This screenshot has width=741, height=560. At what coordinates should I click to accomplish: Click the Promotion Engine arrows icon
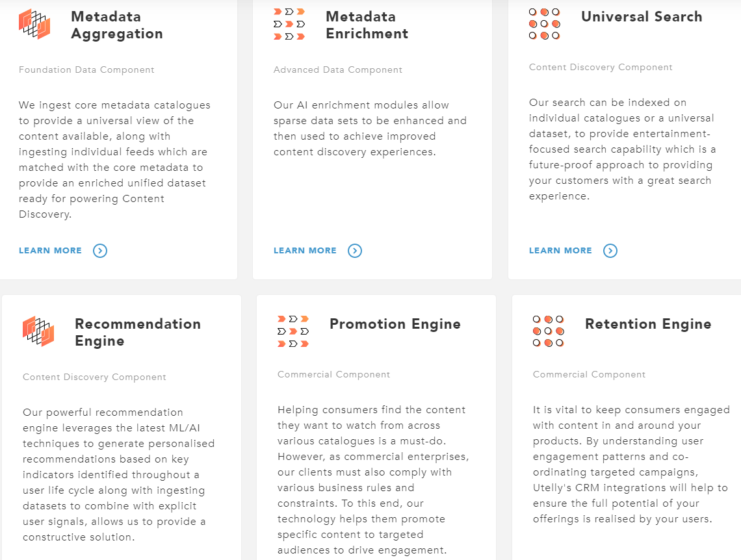[293, 331]
